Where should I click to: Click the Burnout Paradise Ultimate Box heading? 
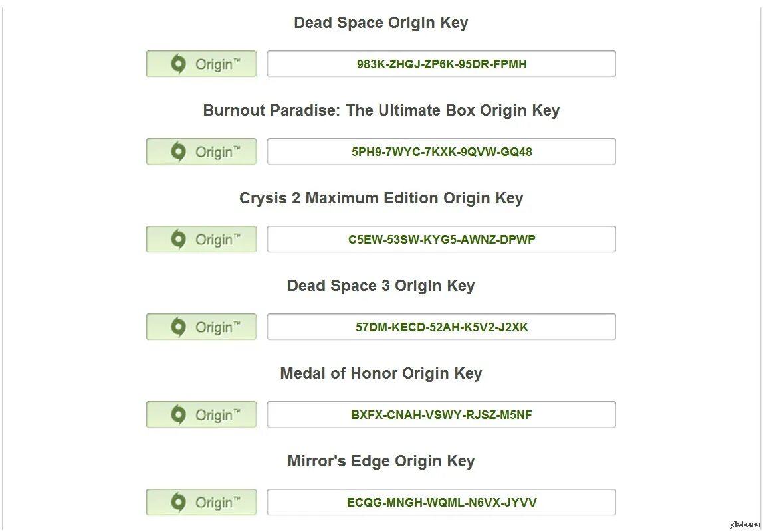pyautogui.click(x=381, y=110)
